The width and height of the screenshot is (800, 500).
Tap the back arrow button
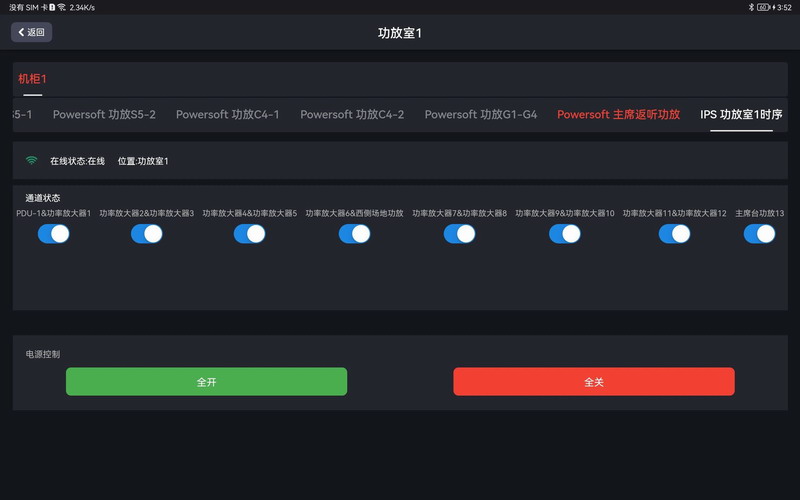point(31,32)
